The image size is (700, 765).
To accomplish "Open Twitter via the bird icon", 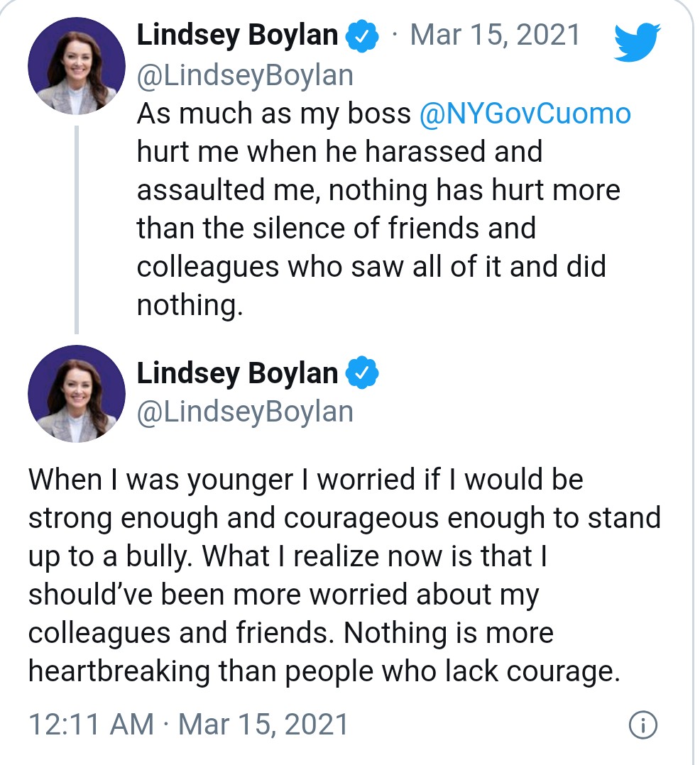I will pos(636,41).
